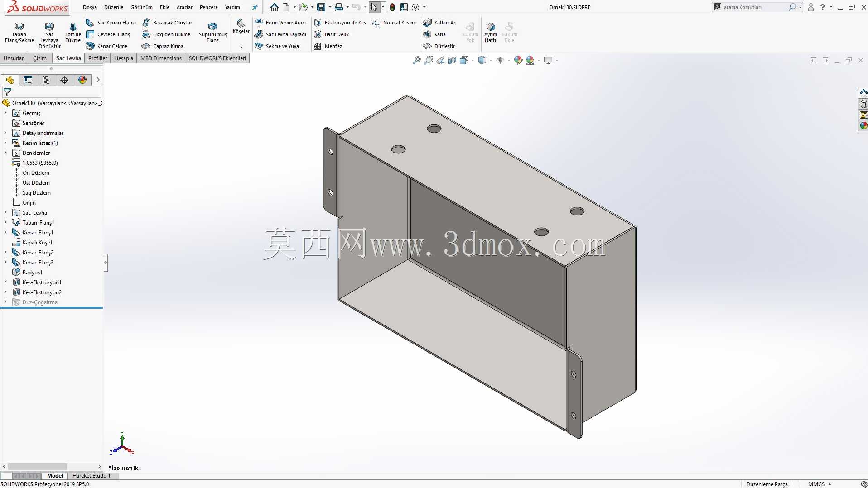Click the Save icon
The width and height of the screenshot is (868, 488).
pos(321,7)
